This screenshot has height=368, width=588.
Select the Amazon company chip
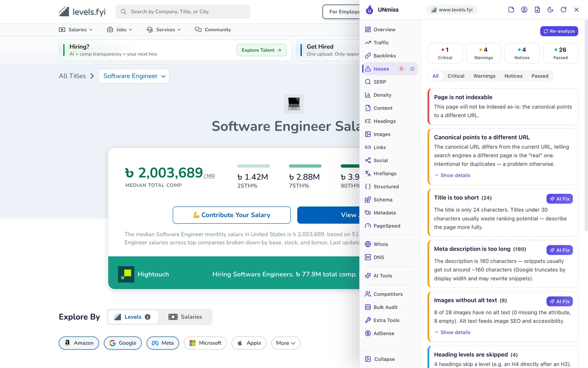79,343
